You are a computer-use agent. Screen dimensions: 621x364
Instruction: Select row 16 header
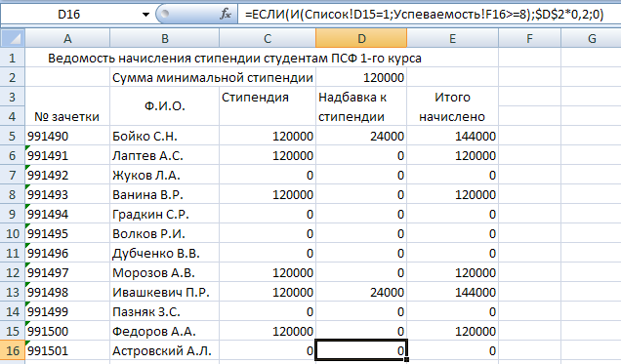point(13,350)
